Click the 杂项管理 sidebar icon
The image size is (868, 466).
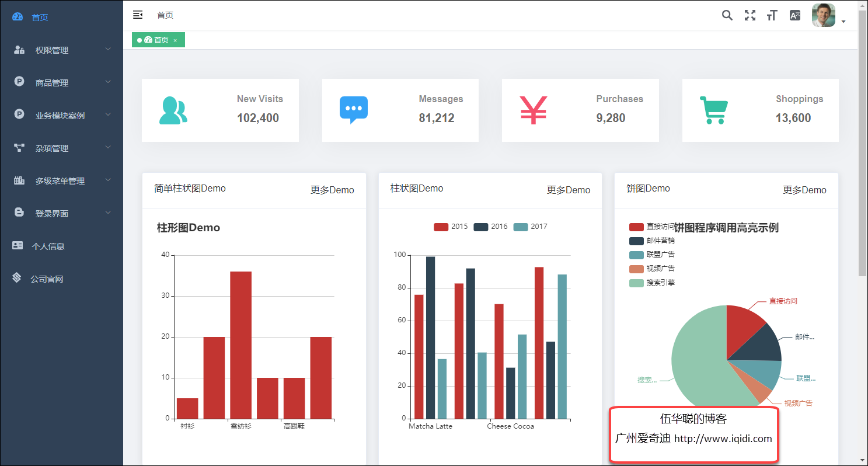[x=19, y=148]
